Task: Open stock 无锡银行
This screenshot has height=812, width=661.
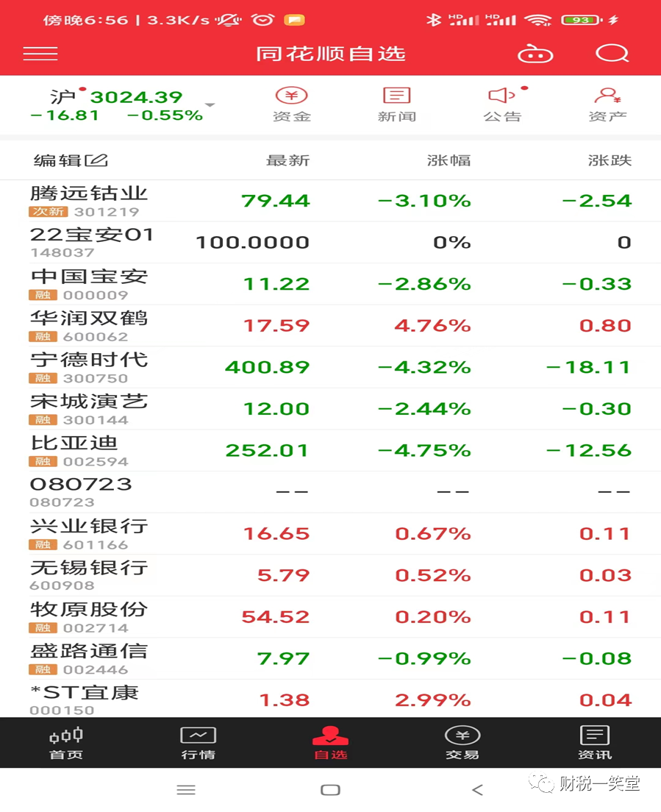Action: coord(330,575)
